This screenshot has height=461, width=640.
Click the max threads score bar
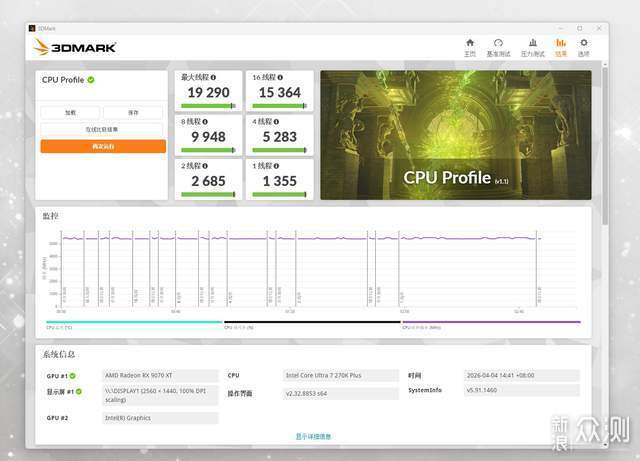(x=208, y=106)
